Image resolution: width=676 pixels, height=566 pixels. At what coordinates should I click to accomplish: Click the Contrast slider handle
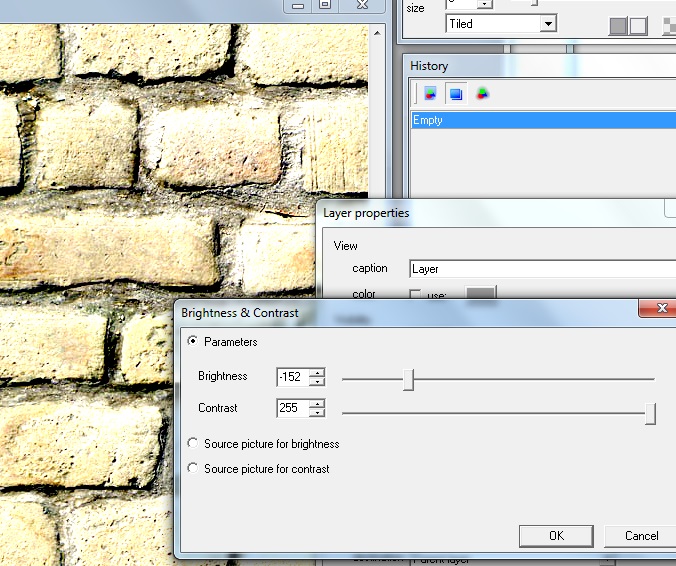650,413
